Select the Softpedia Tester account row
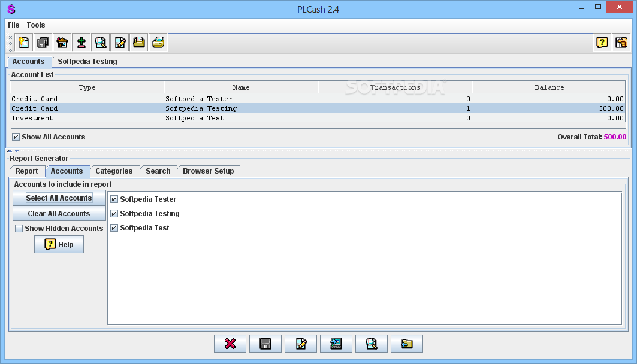This screenshot has height=364, width=637. point(318,99)
